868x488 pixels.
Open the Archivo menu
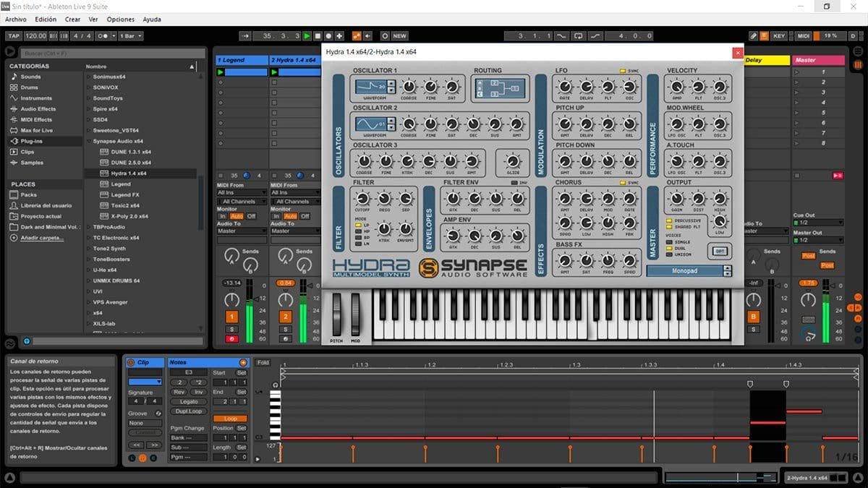(16, 20)
